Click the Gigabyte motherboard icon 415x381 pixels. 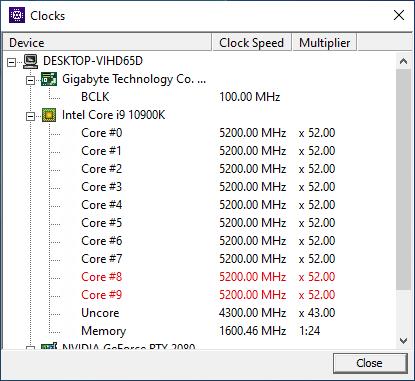[x=49, y=79]
